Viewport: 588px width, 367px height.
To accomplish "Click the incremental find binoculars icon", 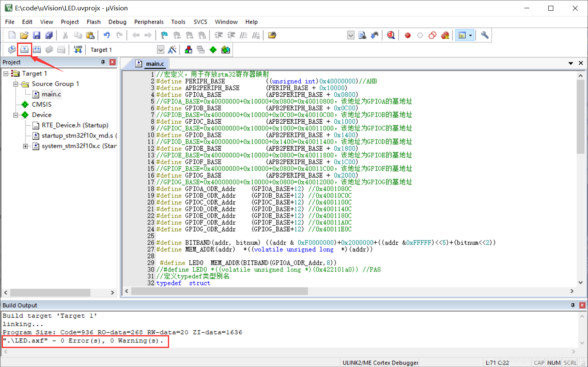I will pos(375,35).
